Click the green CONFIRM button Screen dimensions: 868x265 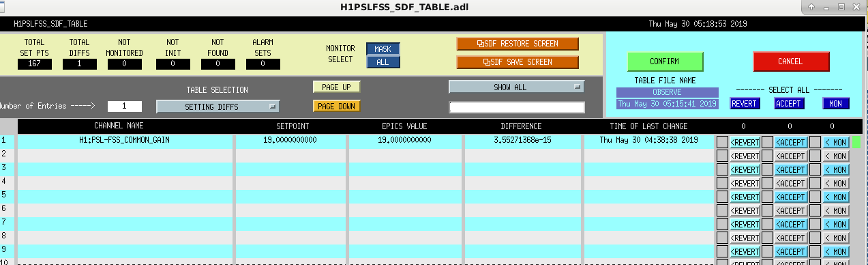[x=665, y=61]
